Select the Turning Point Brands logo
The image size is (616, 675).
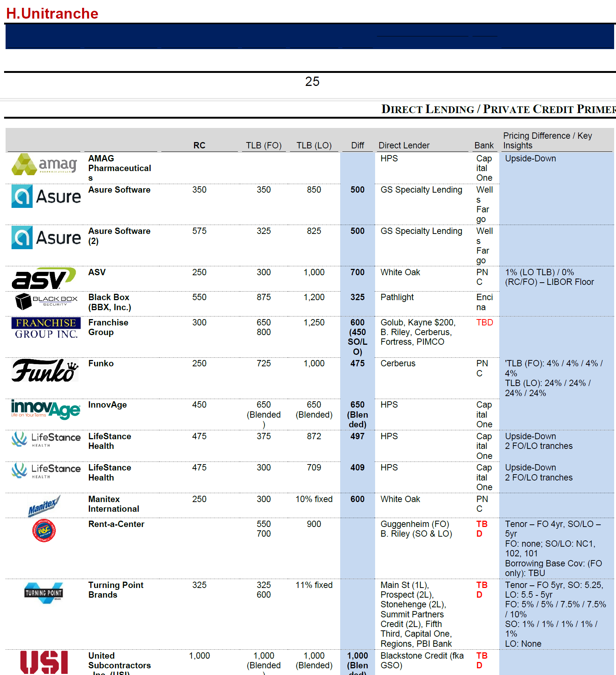44,593
